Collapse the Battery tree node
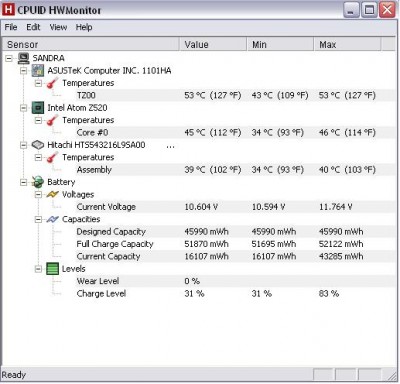Screen dimensions: 400x384 [x=23, y=182]
